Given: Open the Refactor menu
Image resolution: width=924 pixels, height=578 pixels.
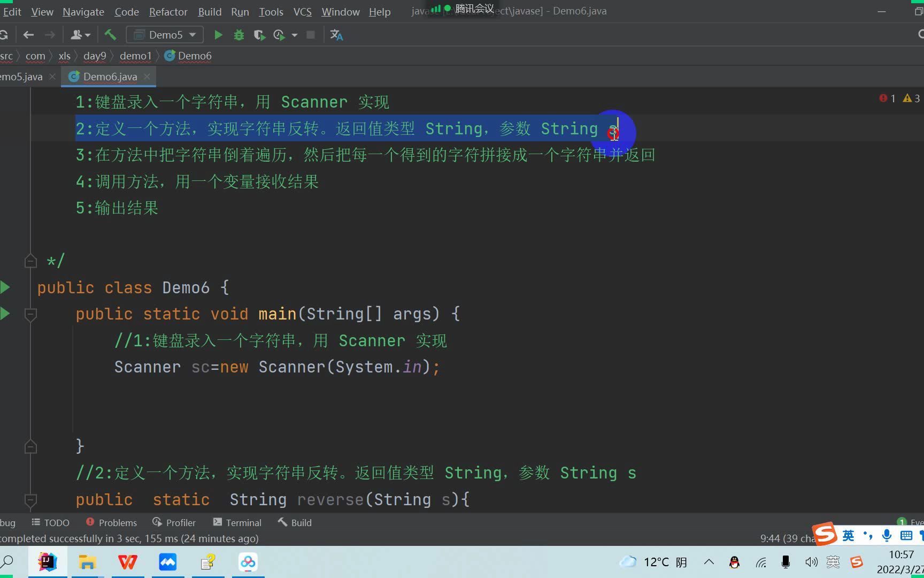Looking at the screenshot, I should pos(168,12).
